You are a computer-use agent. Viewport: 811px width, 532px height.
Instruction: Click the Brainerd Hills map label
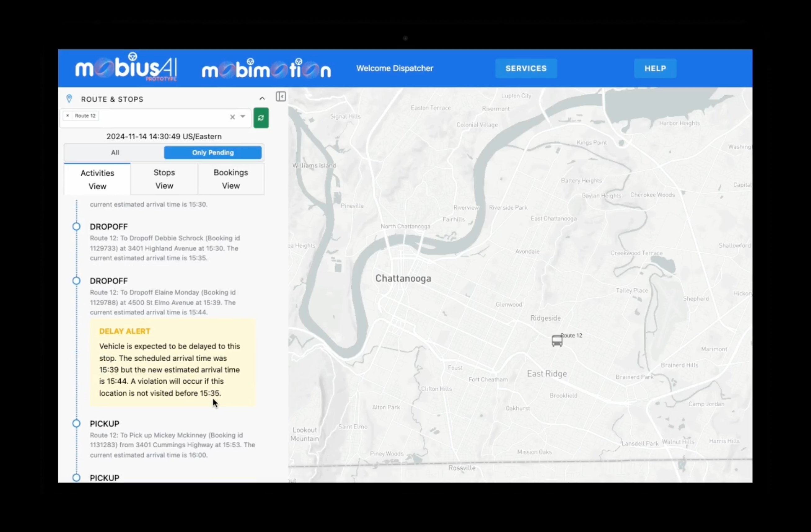[679, 365]
